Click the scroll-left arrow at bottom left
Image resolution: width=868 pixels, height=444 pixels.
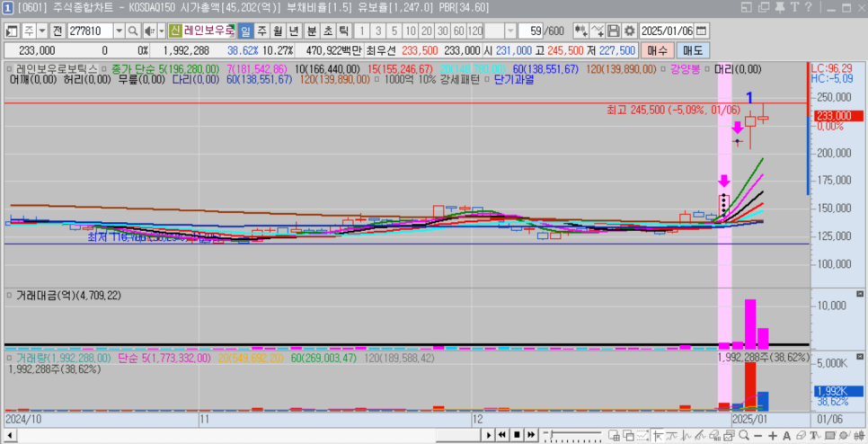(x=10, y=436)
